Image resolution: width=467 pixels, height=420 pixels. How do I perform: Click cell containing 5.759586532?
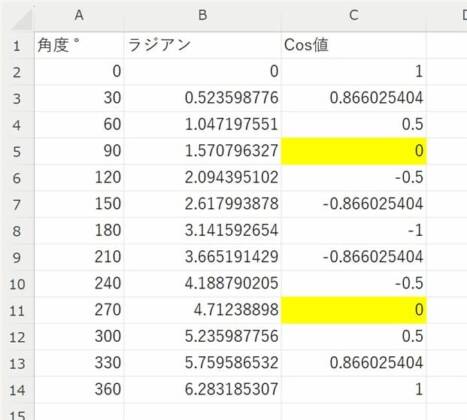point(202,363)
